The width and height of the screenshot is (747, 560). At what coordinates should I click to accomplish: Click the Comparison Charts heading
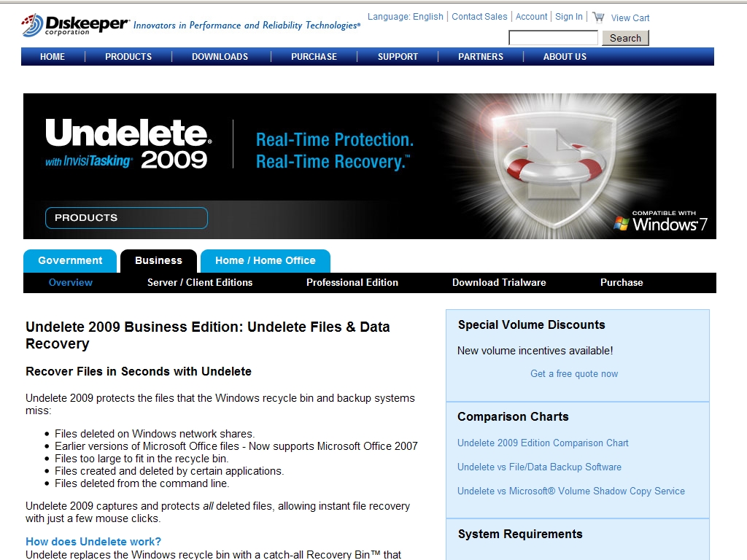(513, 416)
